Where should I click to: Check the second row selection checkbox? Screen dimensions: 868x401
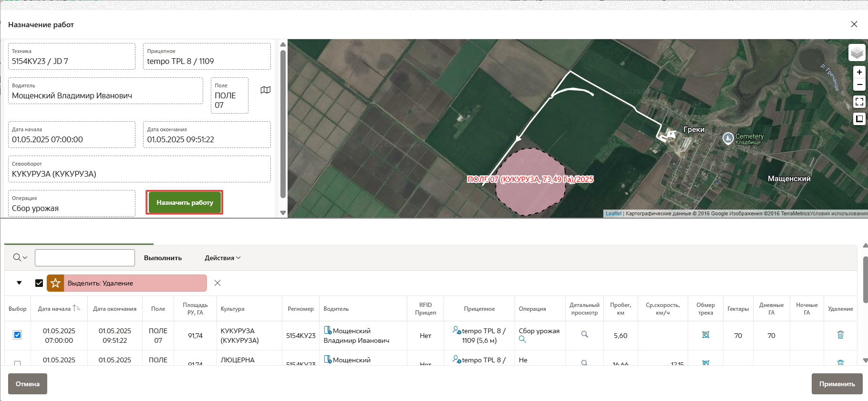[18, 363]
